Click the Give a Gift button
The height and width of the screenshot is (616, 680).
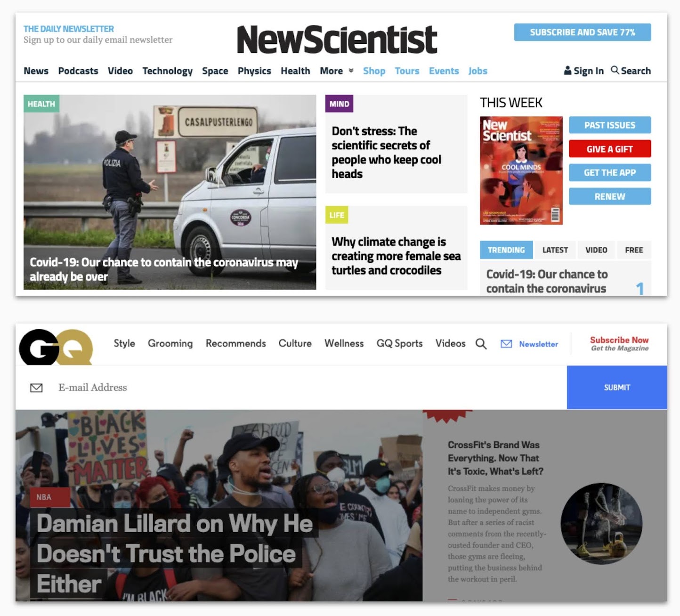(610, 149)
